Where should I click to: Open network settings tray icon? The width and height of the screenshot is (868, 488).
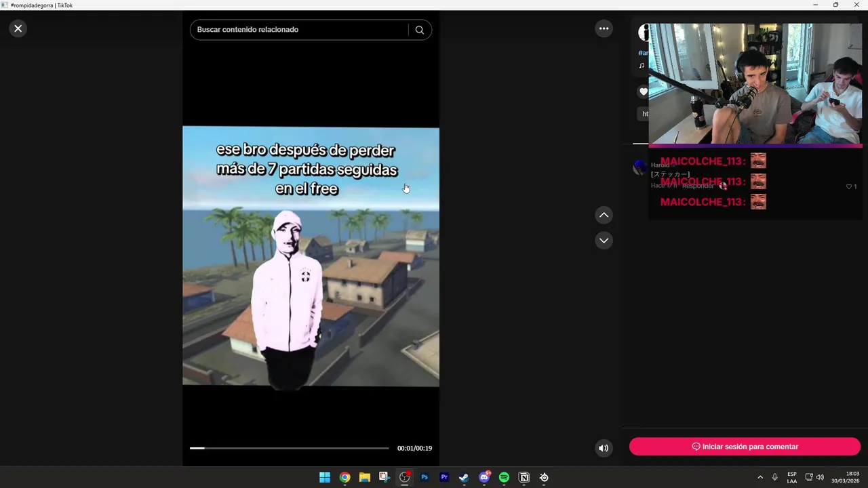tap(809, 477)
